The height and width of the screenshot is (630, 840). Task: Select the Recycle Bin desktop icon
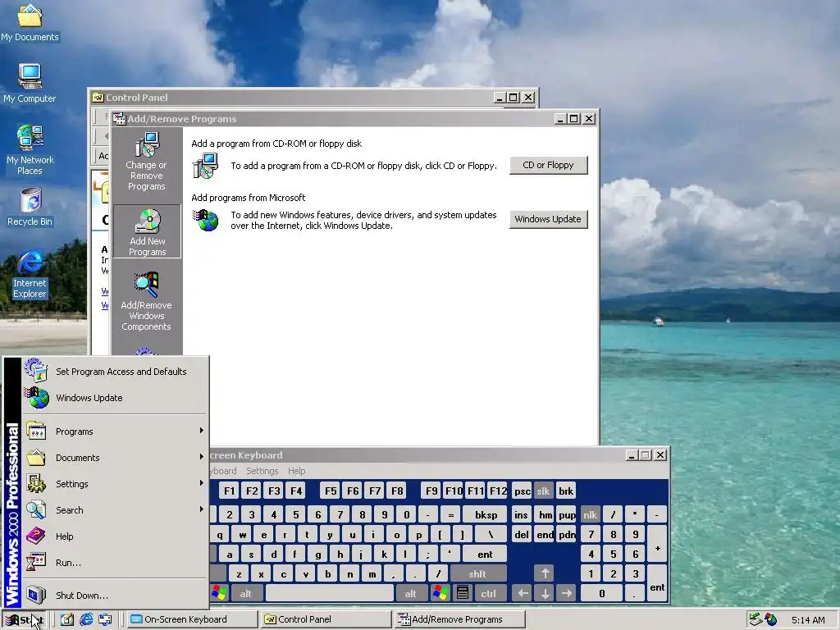[x=30, y=207]
